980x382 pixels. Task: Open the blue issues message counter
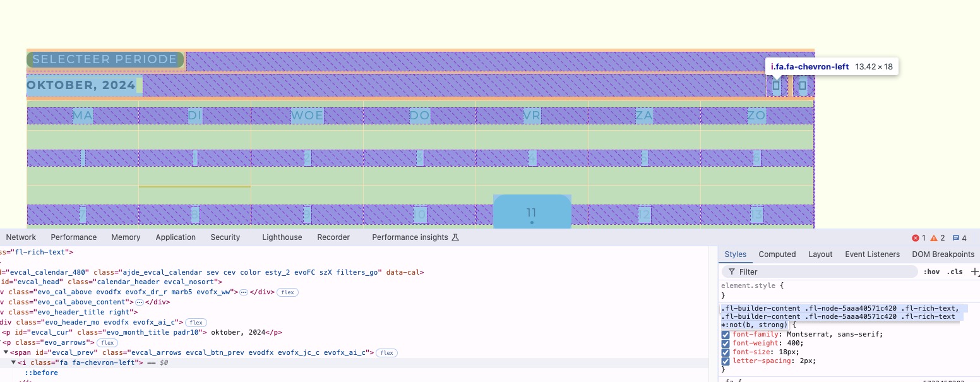click(x=960, y=238)
